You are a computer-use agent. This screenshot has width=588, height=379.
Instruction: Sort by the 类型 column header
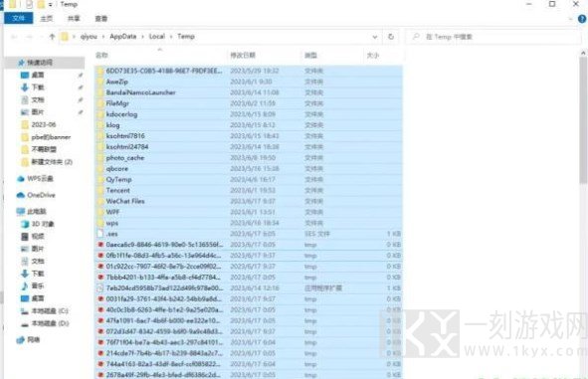click(x=310, y=55)
